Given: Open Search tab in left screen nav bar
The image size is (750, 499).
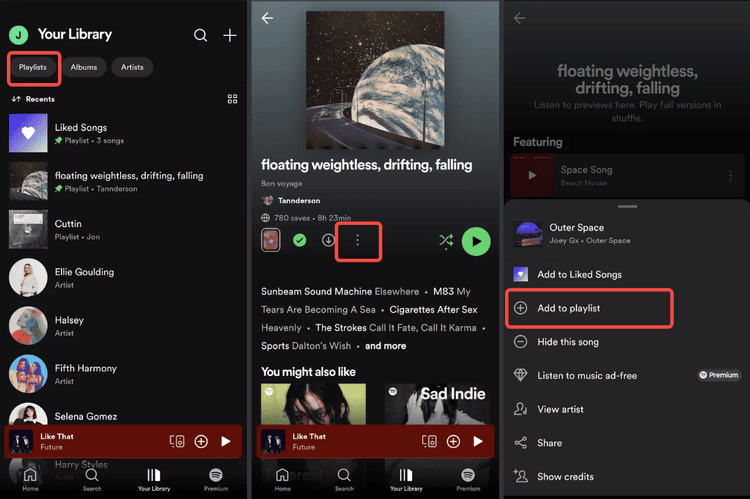Looking at the screenshot, I should pyautogui.click(x=92, y=480).
